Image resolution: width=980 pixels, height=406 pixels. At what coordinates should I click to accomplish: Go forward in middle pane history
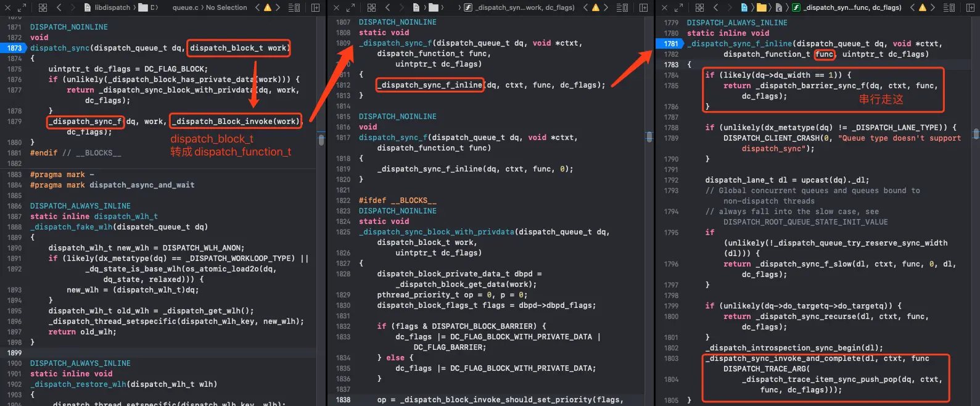401,7
